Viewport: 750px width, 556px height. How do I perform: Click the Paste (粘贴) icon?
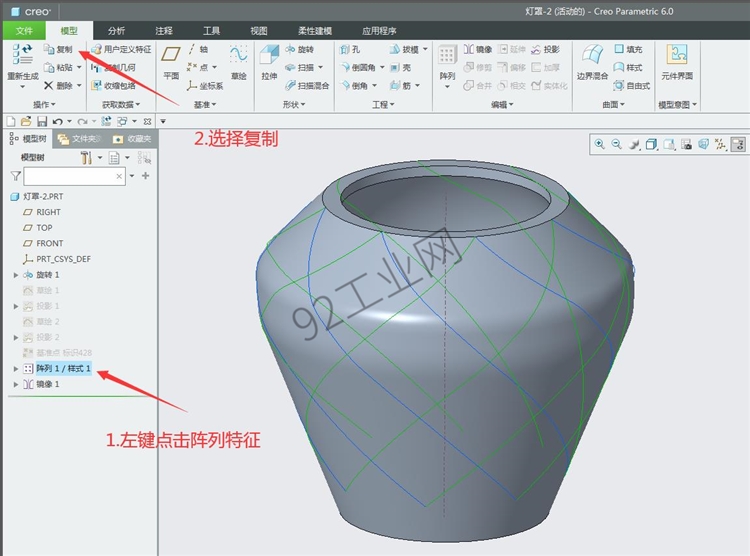click(49, 67)
